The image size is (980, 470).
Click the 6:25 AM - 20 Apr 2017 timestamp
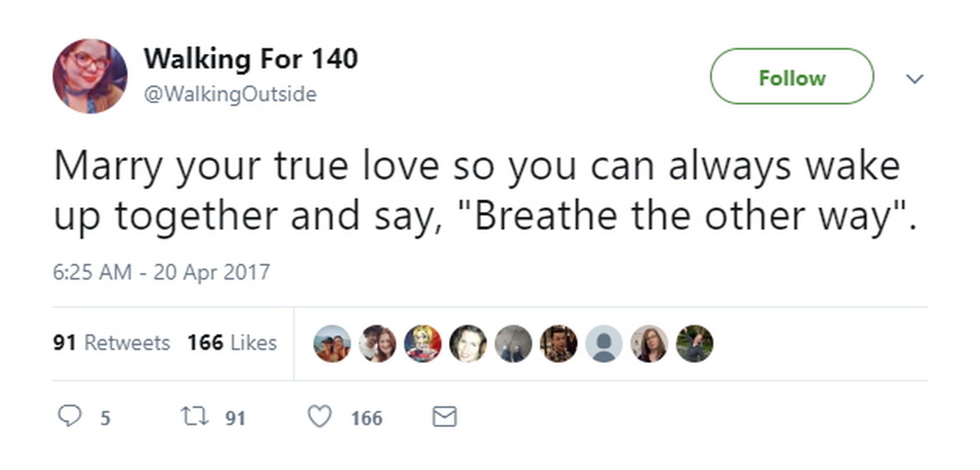click(161, 272)
